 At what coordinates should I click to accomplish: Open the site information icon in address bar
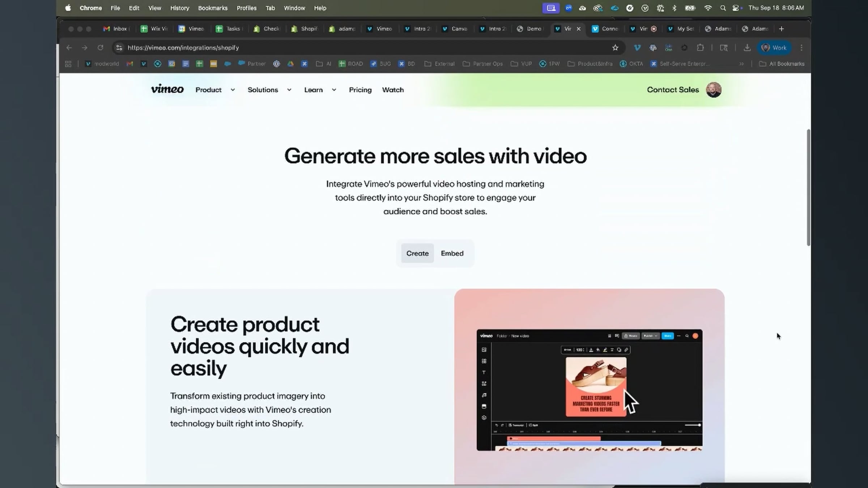coord(119,48)
